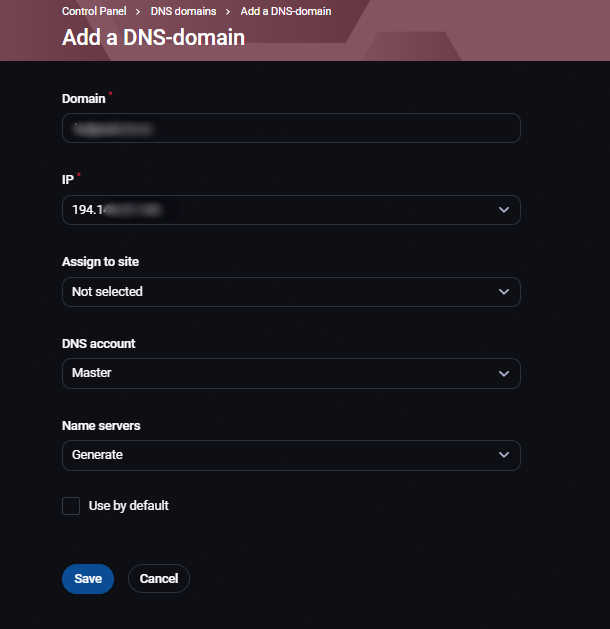Click the Assign to site chevron arrow

504,292
